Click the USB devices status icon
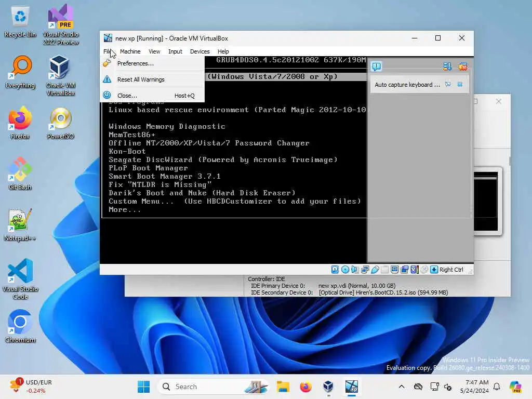 click(x=375, y=270)
